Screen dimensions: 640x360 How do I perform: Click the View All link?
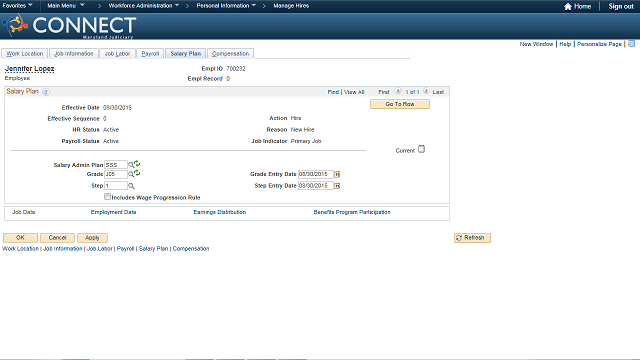click(x=354, y=92)
